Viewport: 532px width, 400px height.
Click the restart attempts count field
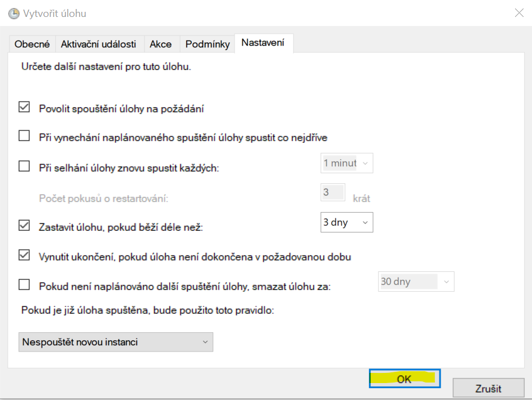click(333, 193)
